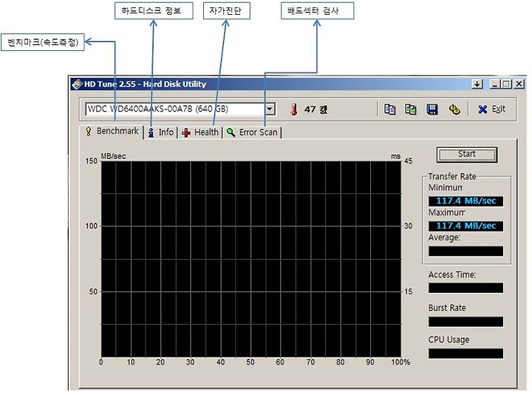Click the minimize-to-tray down arrow button
The image size is (532, 395).
click(477, 84)
